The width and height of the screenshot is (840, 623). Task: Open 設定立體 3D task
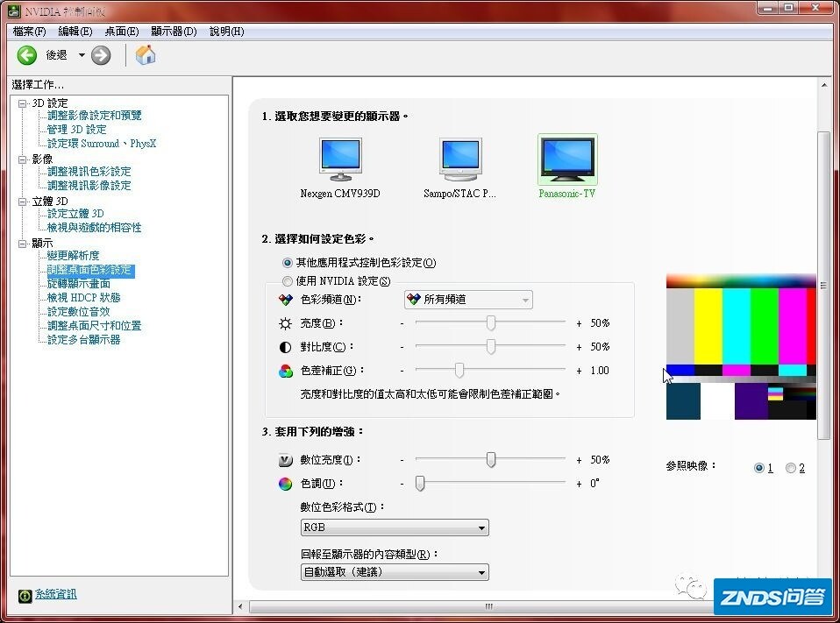pos(75,214)
